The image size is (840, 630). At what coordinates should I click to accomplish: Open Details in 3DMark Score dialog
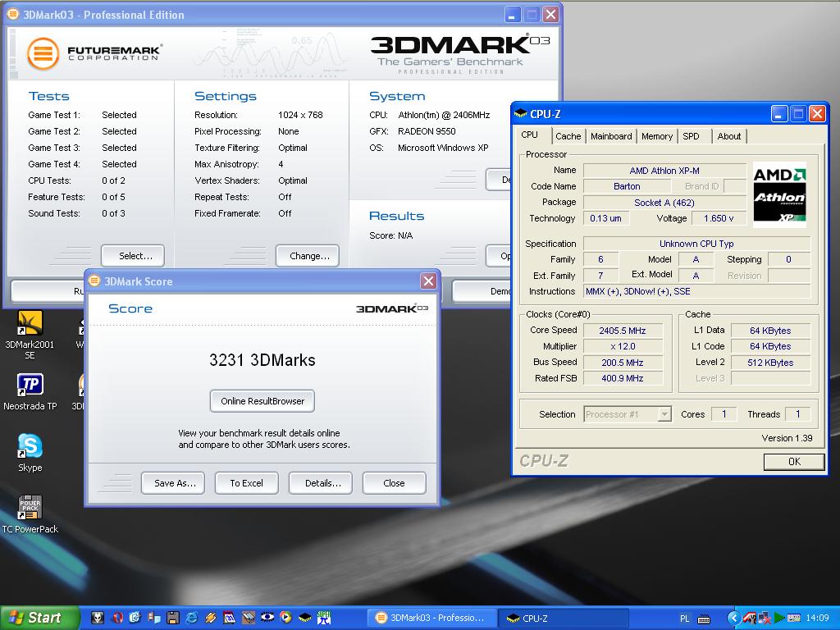(321, 483)
